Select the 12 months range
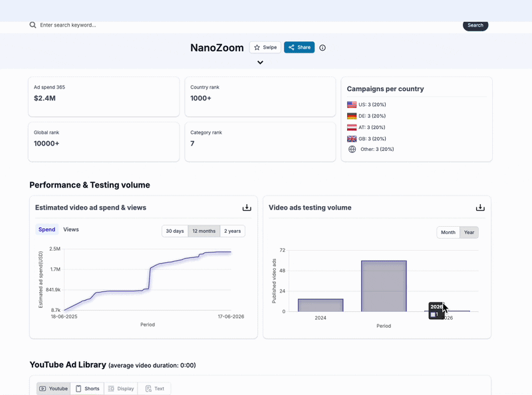Image resolution: width=532 pixels, height=395 pixels. [204, 231]
